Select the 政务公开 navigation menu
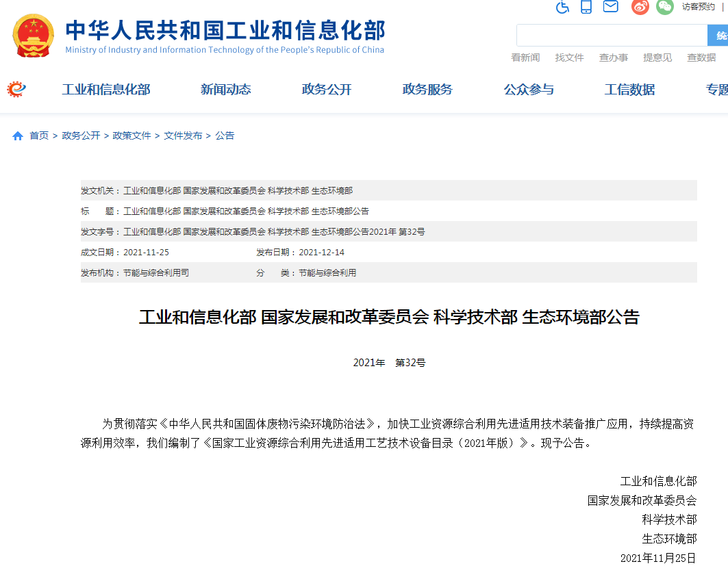This screenshot has height=566, width=728. point(327,90)
